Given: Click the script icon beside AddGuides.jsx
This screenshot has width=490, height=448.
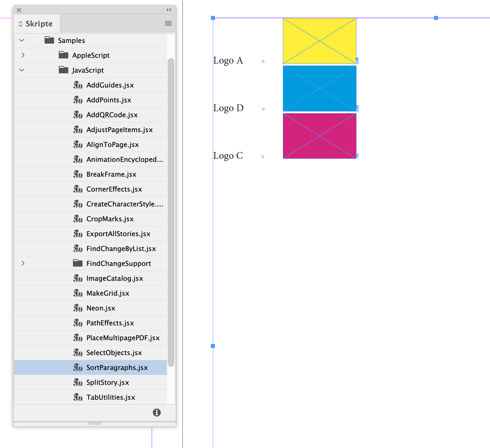Looking at the screenshot, I should [78, 85].
